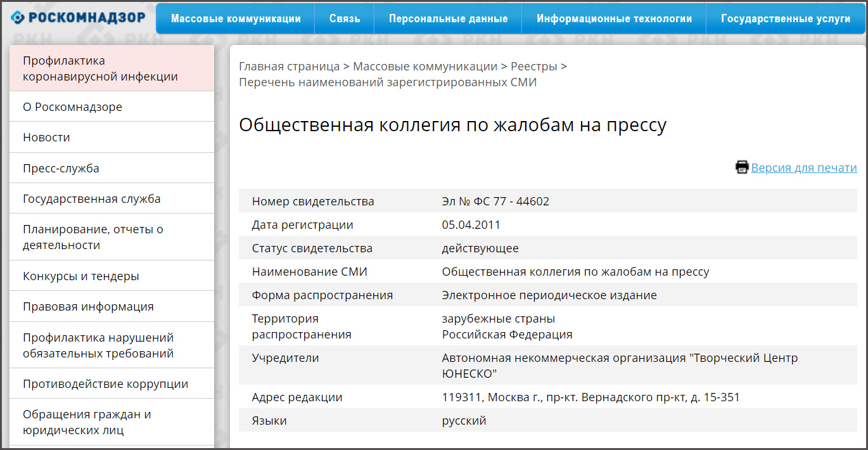Open the Реестры breadcrumb link

534,66
